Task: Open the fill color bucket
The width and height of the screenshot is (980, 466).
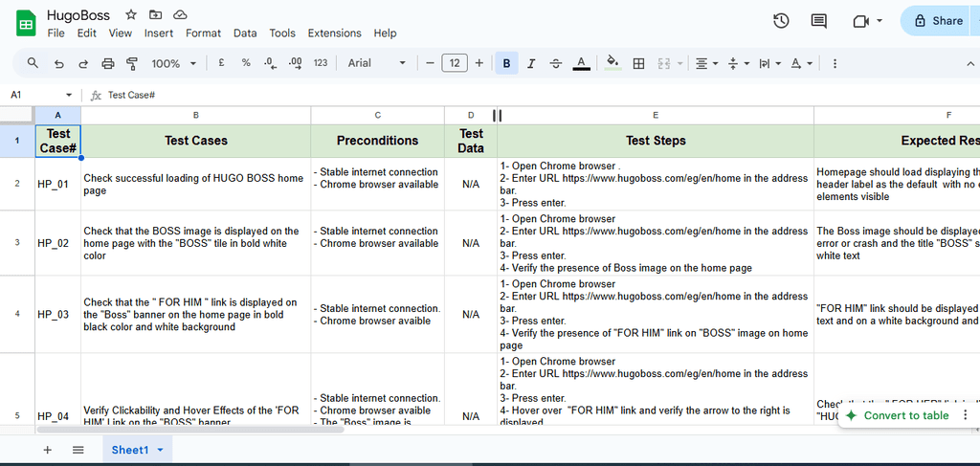Action: click(613, 63)
